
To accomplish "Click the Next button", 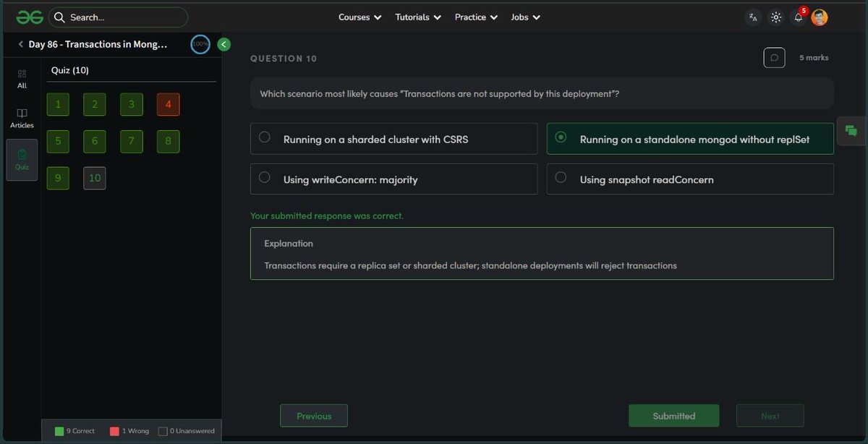I will (x=770, y=416).
